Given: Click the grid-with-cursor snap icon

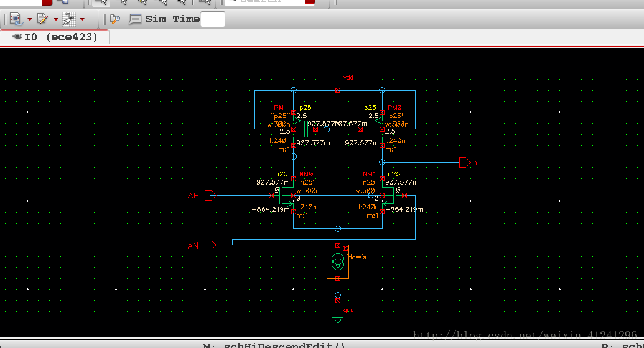Looking at the screenshot, I should pos(68,19).
